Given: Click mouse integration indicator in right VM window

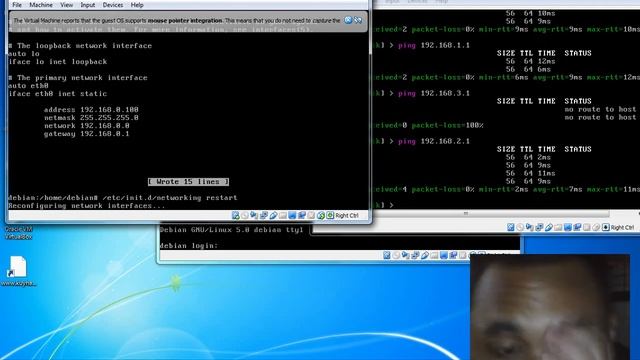Looking at the screenshot, I should pyautogui.click(x=596, y=227).
